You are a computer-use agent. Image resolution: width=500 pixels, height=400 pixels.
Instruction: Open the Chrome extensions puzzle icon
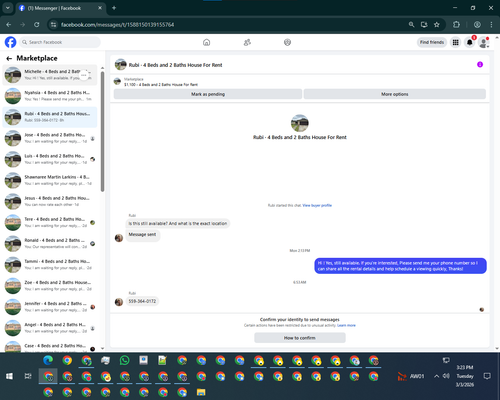pyautogui.click(x=456, y=25)
